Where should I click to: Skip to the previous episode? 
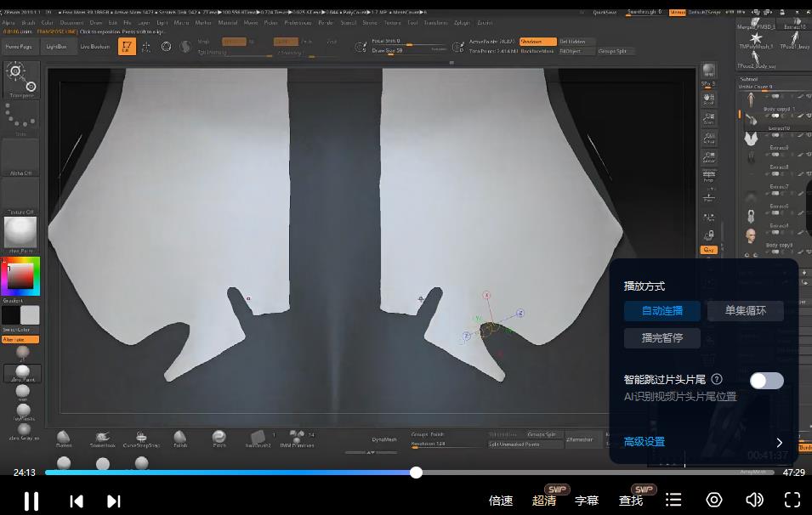pos(77,501)
